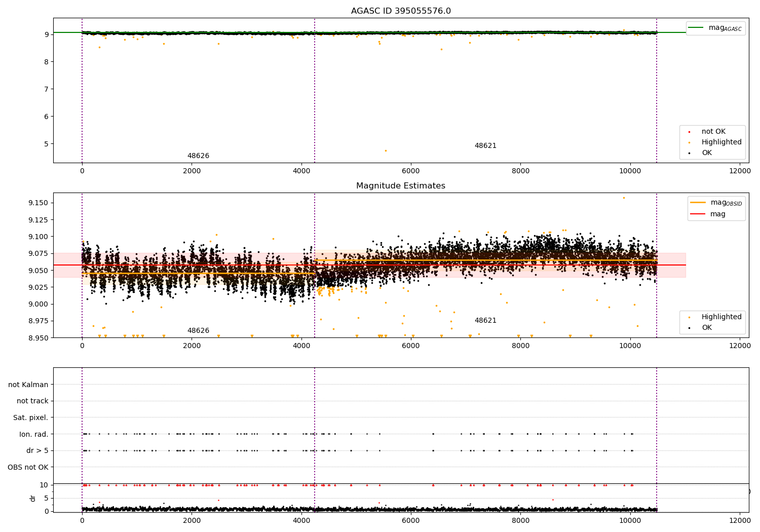Click y-axis tick '7' in top plot

47,89
